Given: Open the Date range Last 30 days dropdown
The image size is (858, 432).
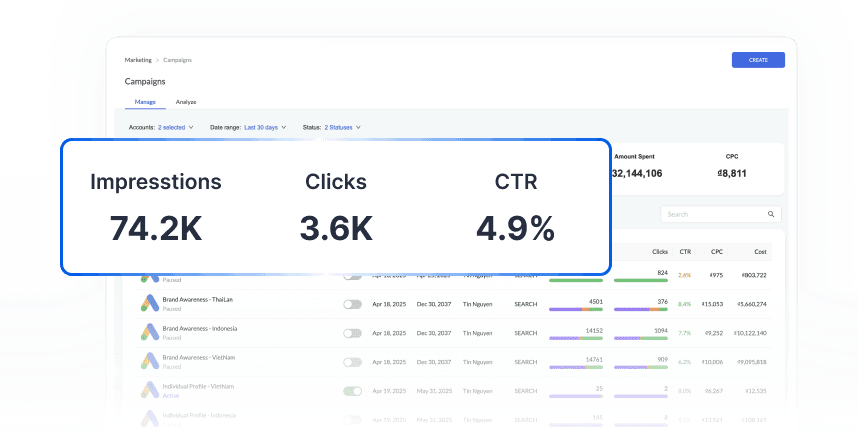Looking at the screenshot, I should pos(248,127).
